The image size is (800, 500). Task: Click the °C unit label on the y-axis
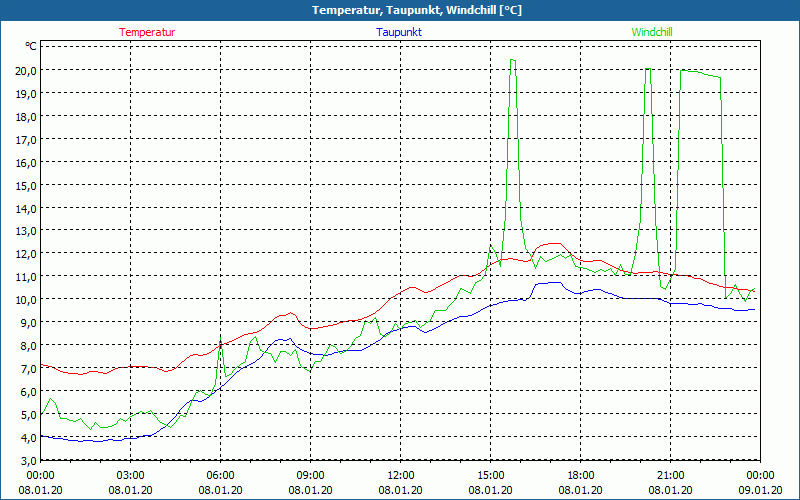(x=31, y=47)
